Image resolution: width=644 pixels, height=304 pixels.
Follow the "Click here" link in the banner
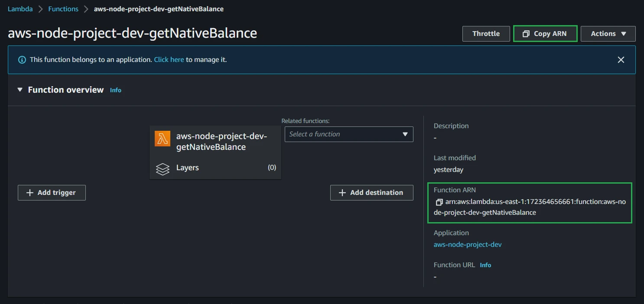coord(169,60)
